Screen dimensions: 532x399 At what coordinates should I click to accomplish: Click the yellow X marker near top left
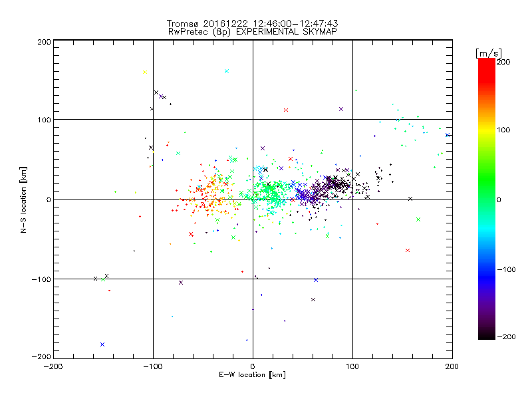145,72
